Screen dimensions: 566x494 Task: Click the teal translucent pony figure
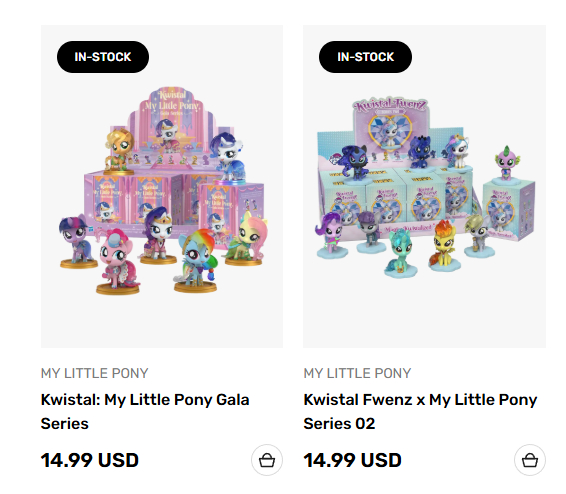coord(401,253)
